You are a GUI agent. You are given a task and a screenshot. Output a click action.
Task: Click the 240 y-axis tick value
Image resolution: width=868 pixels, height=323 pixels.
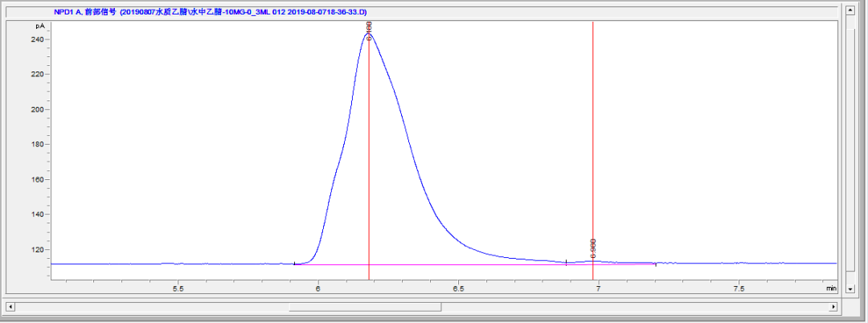click(39, 40)
